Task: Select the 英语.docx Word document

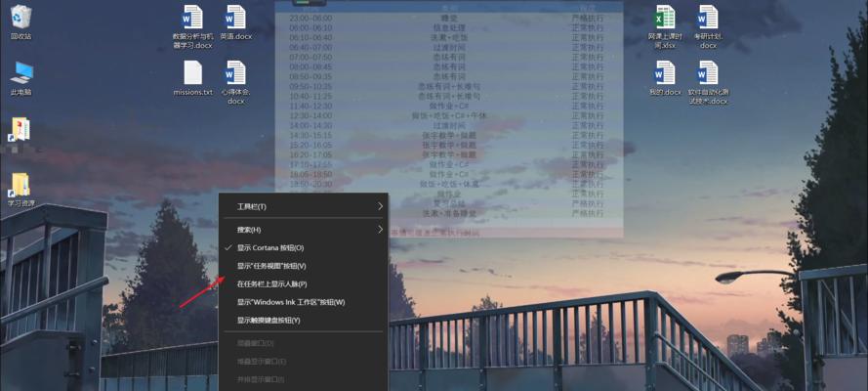Action: [x=236, y=22]
